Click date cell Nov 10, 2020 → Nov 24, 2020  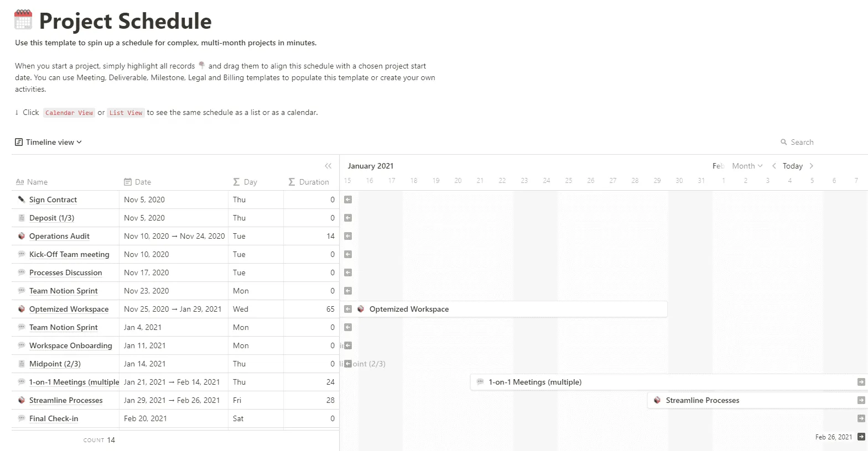(174, 236)
